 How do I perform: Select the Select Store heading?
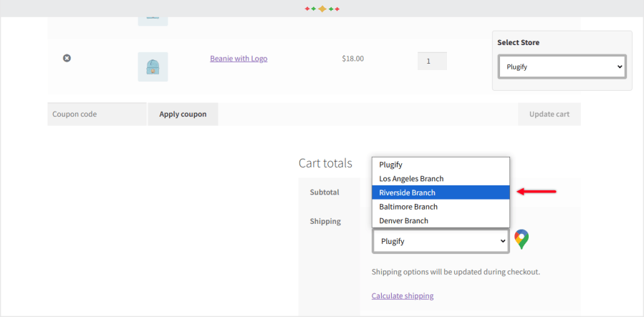(519, 42)
